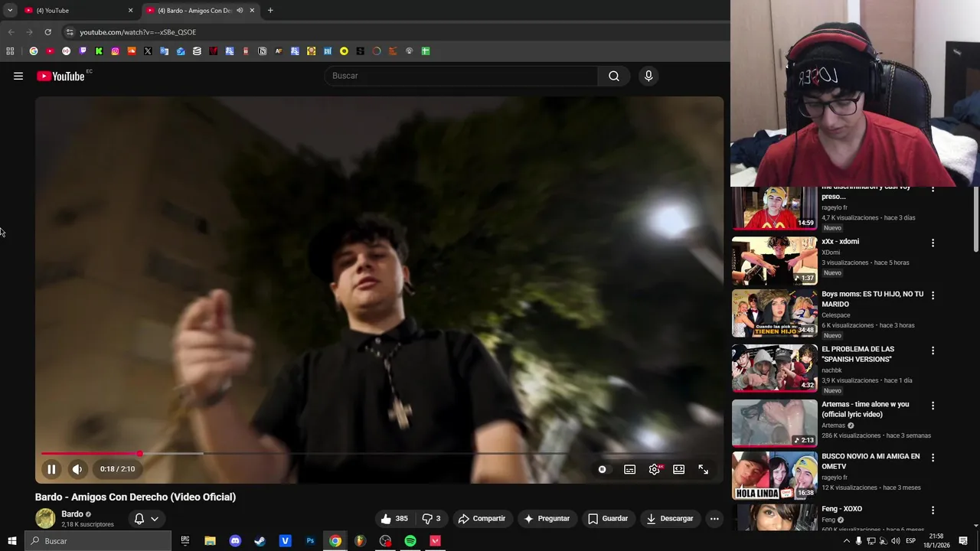Expand the tab search chevron
This screenshot has width=980, height=551.
tap(10, 11)
